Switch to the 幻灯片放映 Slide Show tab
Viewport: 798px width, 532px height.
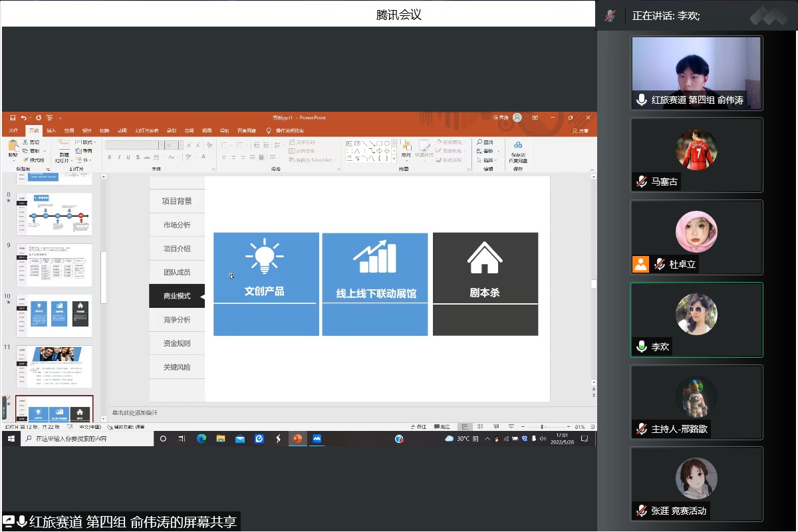tap(147, 130)
